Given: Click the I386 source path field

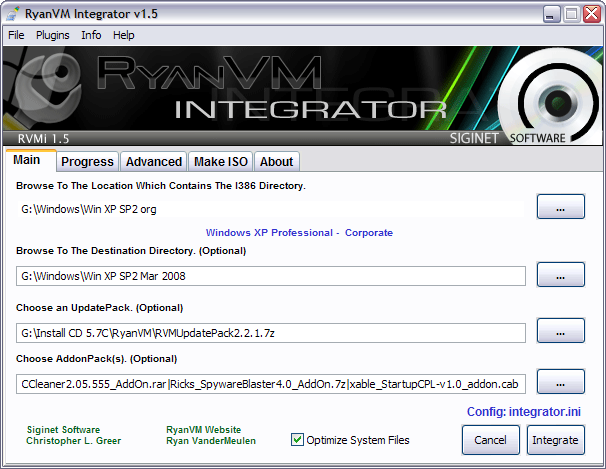Looking at the screenshot, I should (x=271, y=209).
